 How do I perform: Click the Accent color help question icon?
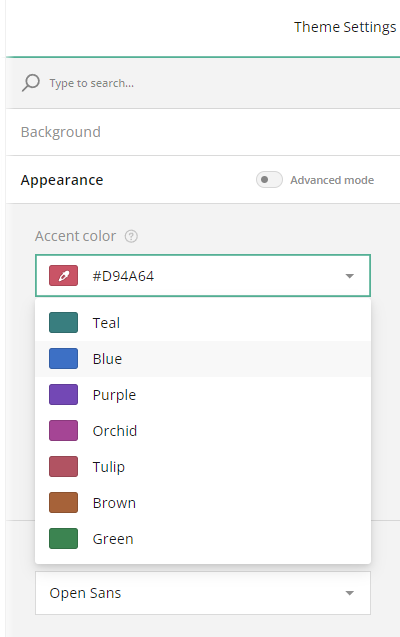131,236
